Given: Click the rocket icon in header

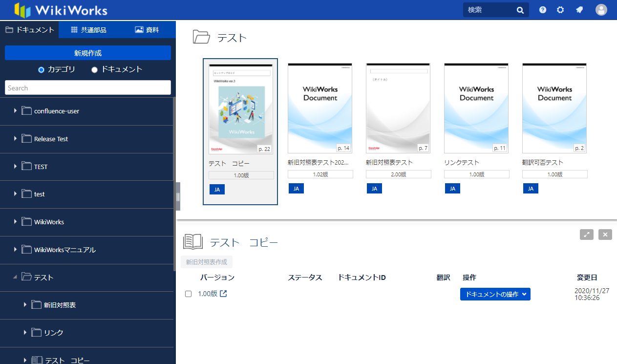Looking at the screenshot, I should click(x=579, y=10).
